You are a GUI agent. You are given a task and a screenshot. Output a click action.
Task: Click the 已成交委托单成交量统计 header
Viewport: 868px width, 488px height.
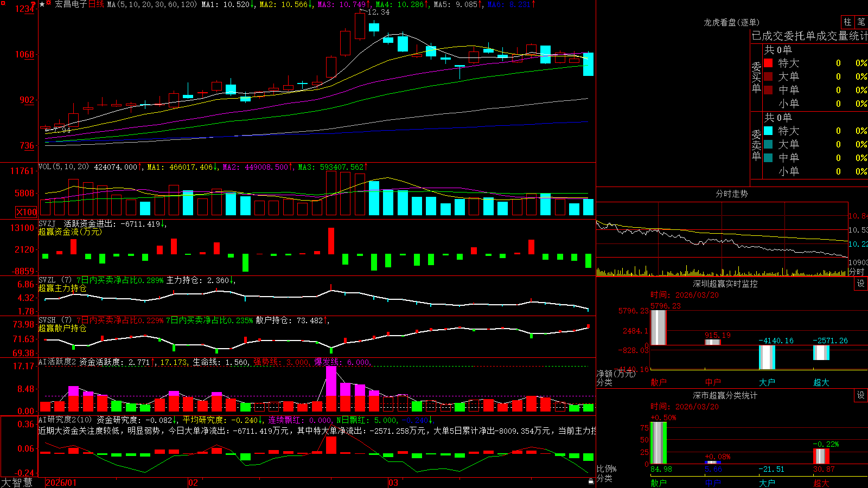[x=809, y=36]
